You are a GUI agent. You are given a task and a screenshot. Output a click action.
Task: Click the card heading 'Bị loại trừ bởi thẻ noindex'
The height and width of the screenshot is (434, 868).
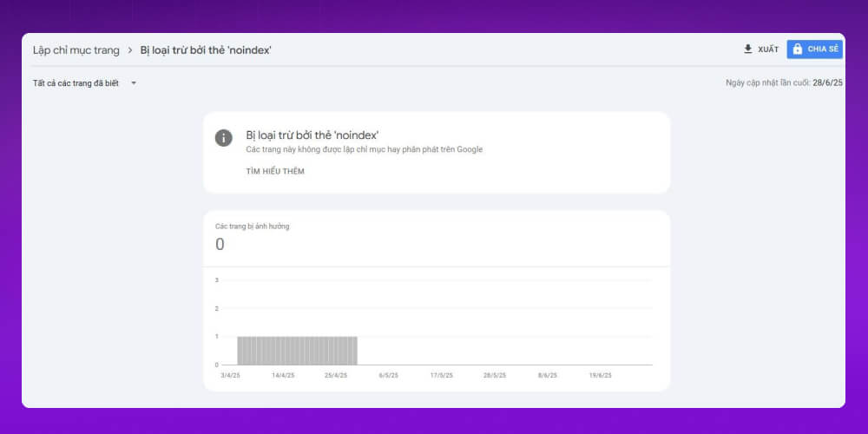click(312, 135)
